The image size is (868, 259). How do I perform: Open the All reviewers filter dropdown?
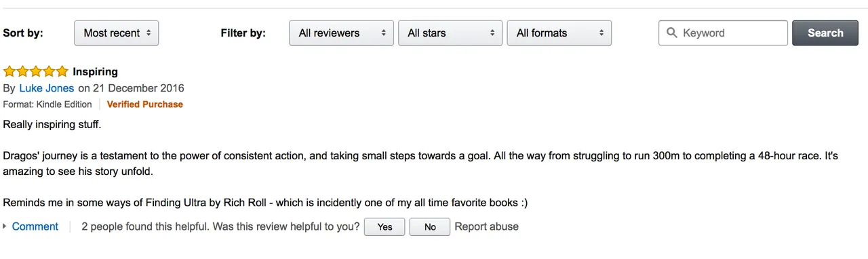pos(342,33)
